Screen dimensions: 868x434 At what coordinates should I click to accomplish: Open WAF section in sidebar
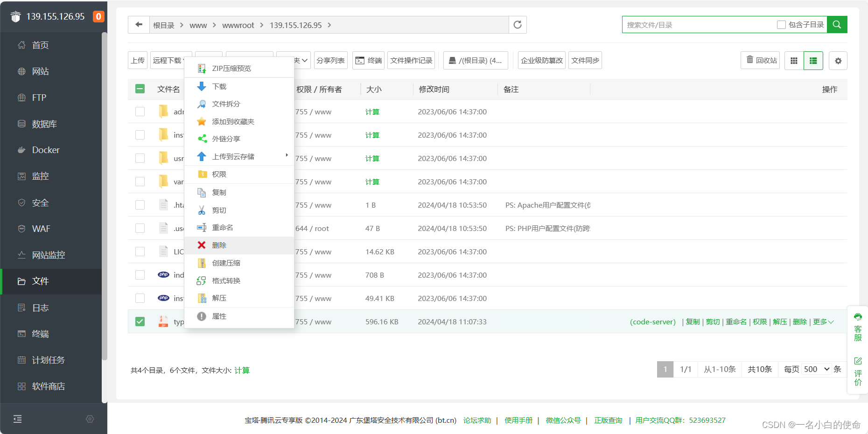(x=51, y=229)
